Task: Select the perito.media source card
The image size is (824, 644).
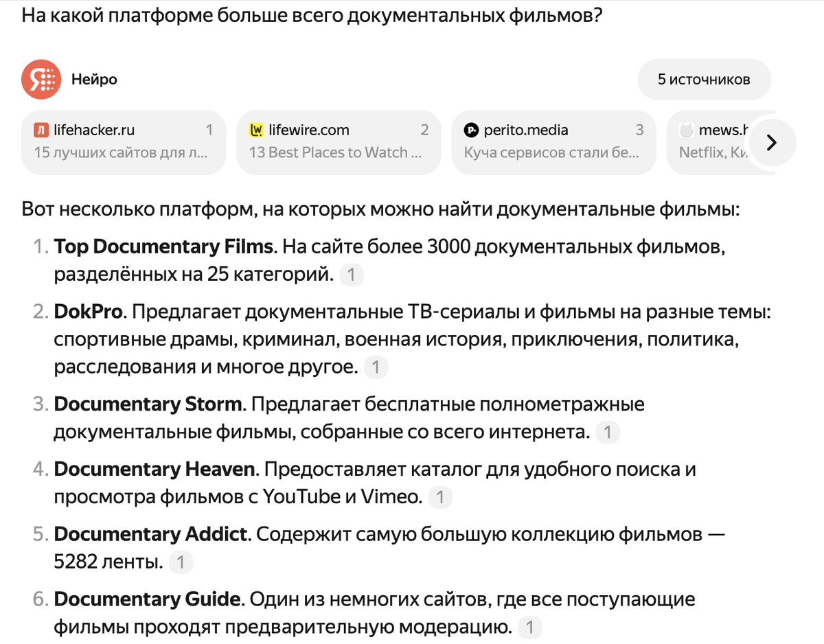Action: 553,142
